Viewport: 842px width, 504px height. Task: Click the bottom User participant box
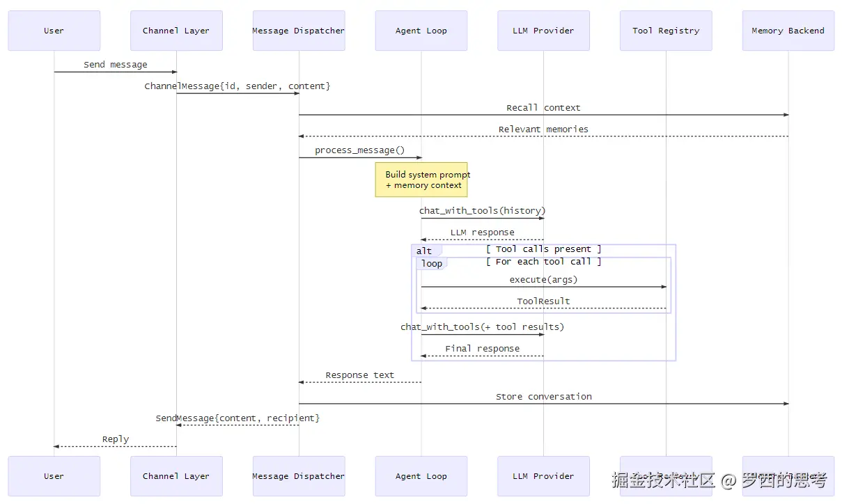pos(54,476)
